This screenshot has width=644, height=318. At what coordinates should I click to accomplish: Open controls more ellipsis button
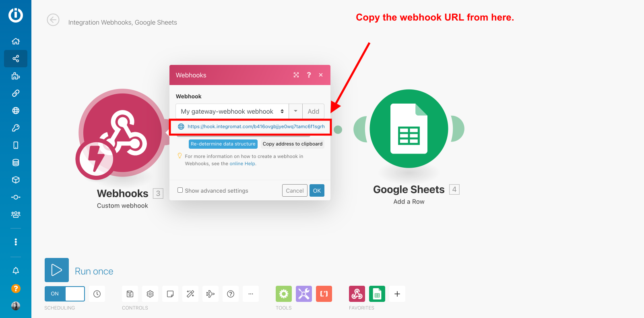pos(251,294)
